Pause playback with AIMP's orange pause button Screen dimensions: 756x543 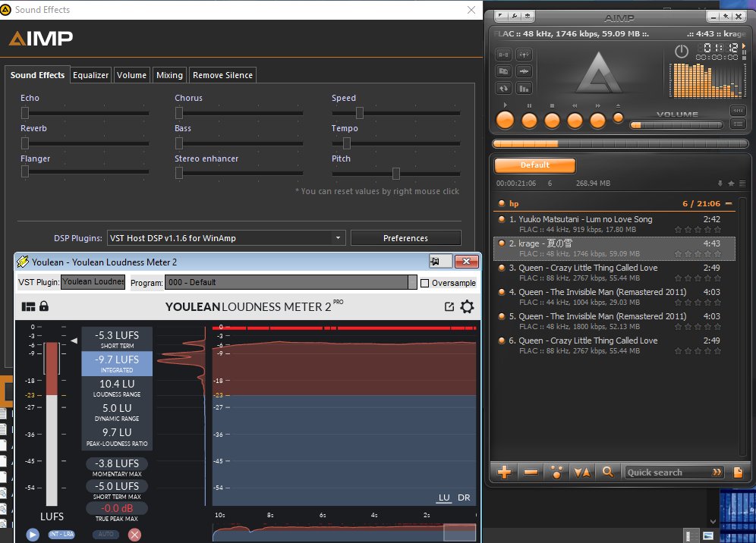(529, 121)
